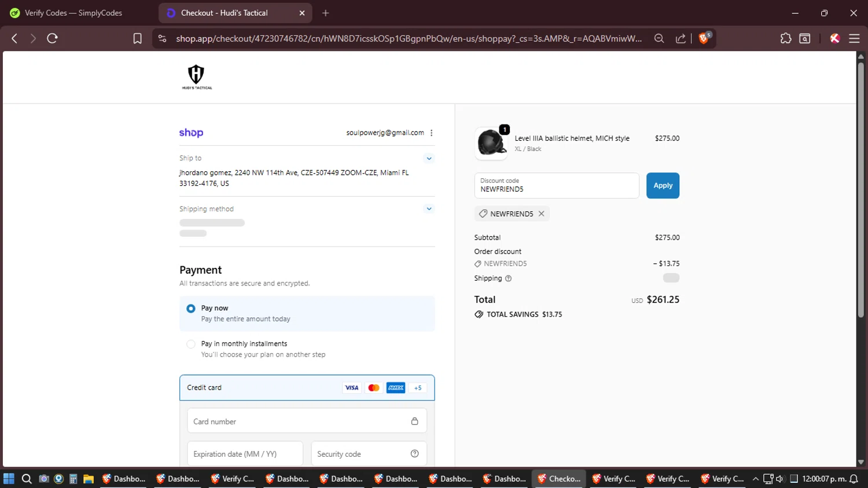Click the Security code field
Screen dimensions: 868x488
pos(369,454)
